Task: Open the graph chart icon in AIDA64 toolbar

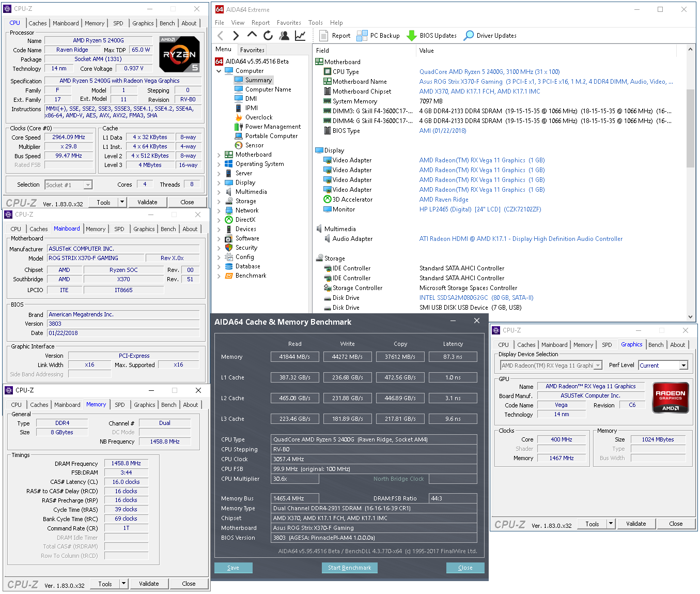Action: 300,36
